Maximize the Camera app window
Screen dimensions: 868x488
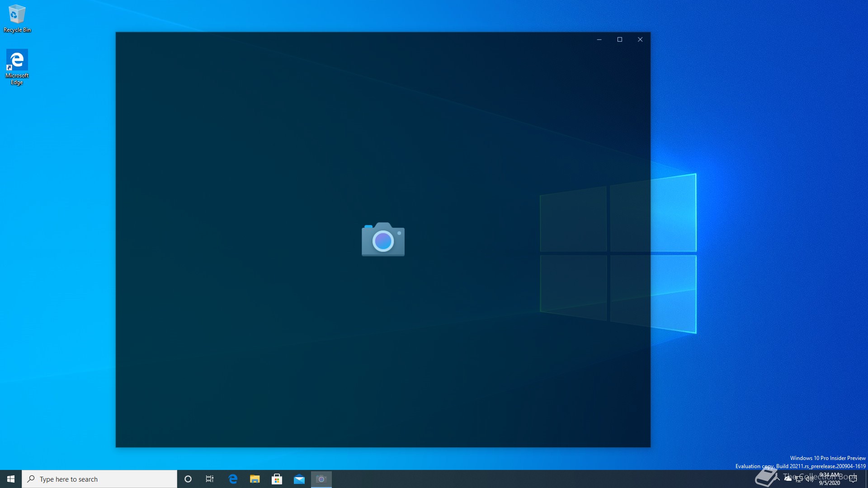[620, 40]
